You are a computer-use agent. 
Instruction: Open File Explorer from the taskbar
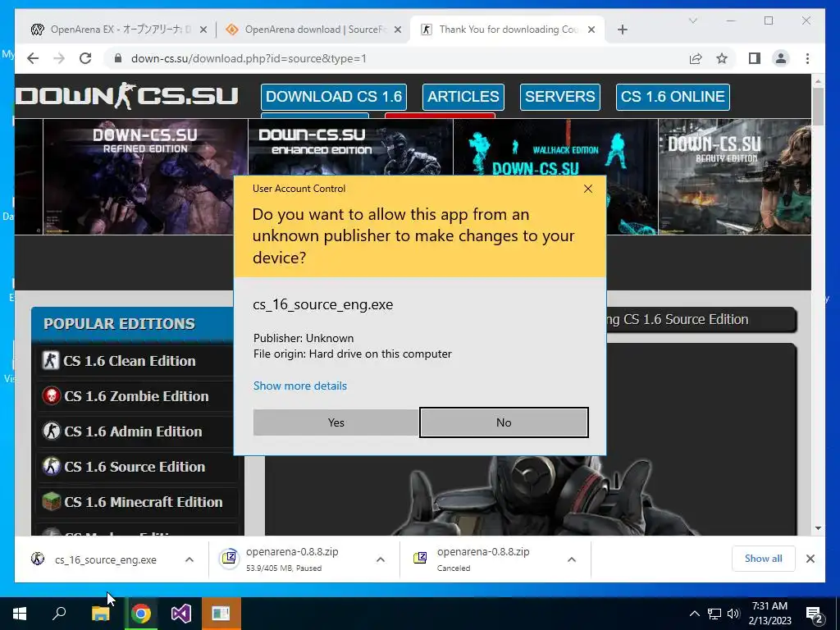100,614
